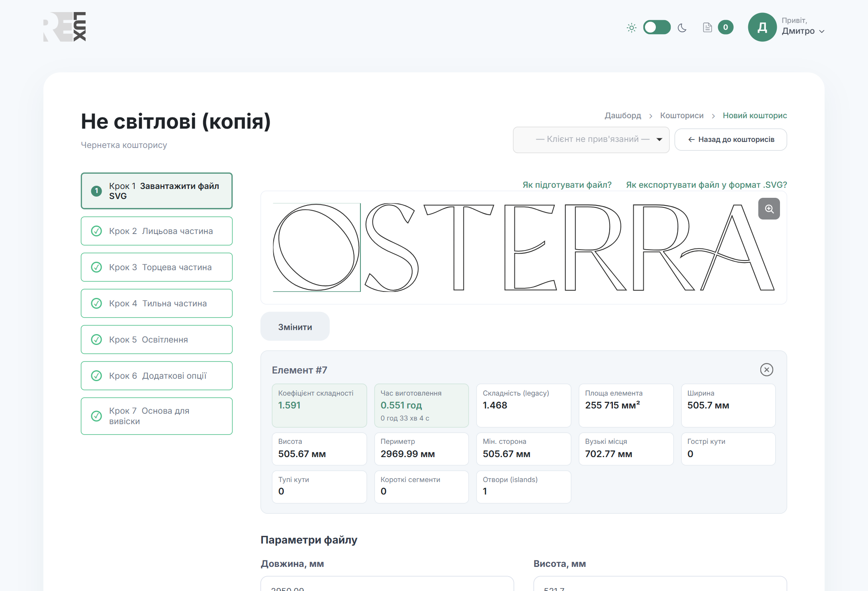Open Дашборд breadcrumb link
The height and width of the screenshot is (591, 868).
622,115
